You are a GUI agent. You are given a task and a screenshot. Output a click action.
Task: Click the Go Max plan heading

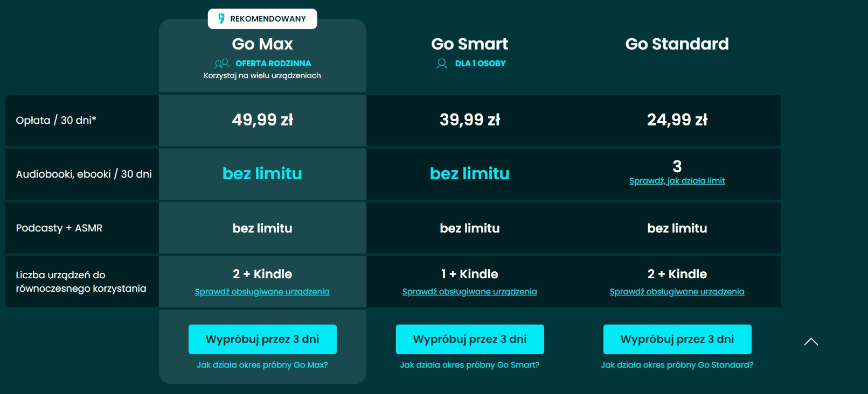pos(262,44)
